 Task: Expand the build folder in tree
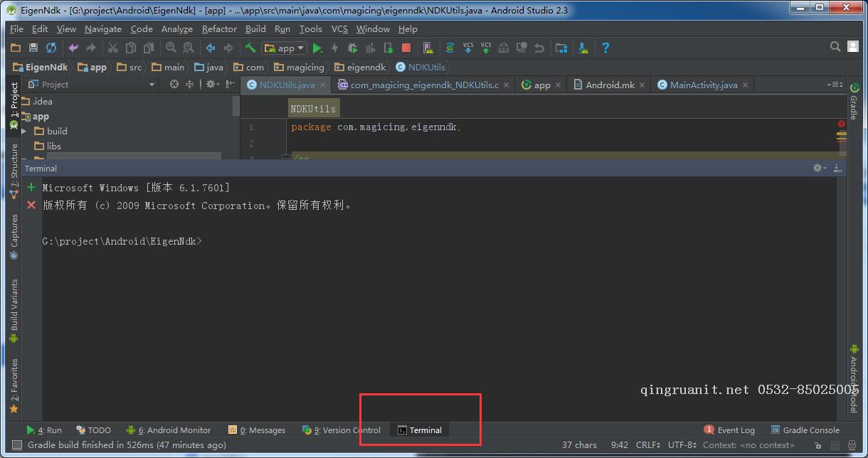23,131
